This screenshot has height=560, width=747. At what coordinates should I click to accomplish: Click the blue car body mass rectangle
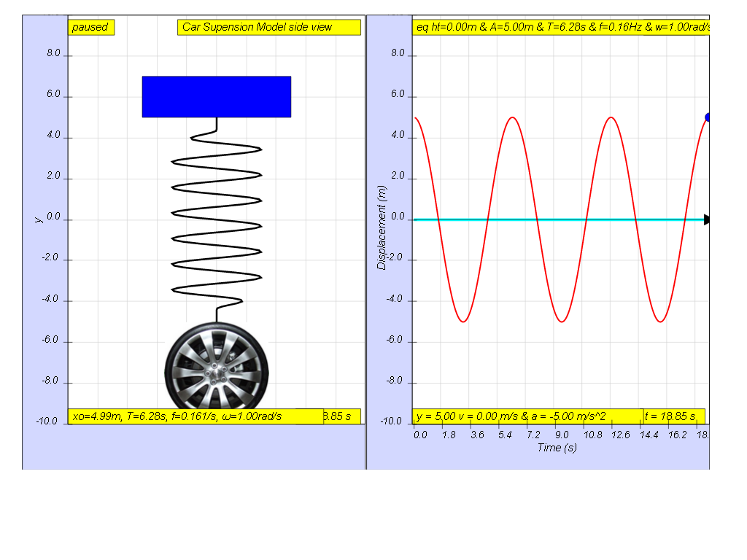pyautogui.click(x=216, y=97)
